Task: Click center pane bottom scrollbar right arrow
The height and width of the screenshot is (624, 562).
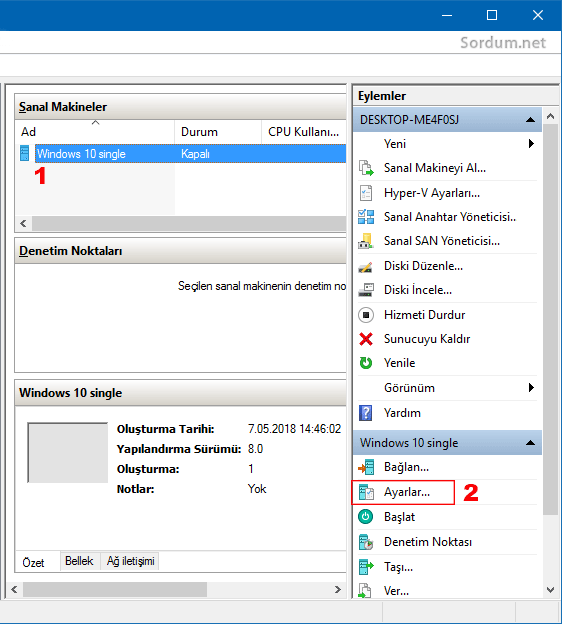Action: click(x=338, y=589)
